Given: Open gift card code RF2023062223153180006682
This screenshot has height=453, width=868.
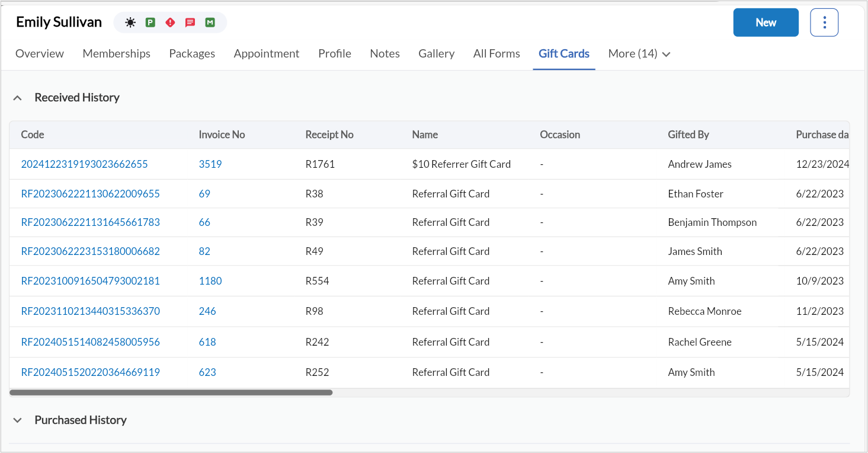Looking at the screenshot, I should (91, 251).
